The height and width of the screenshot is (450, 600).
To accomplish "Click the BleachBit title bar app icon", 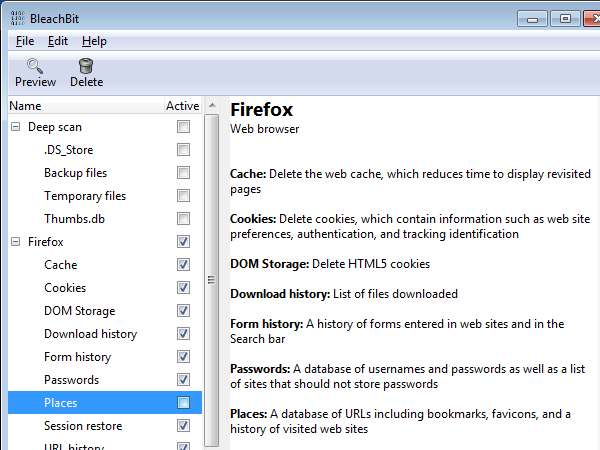I will 17,18.
